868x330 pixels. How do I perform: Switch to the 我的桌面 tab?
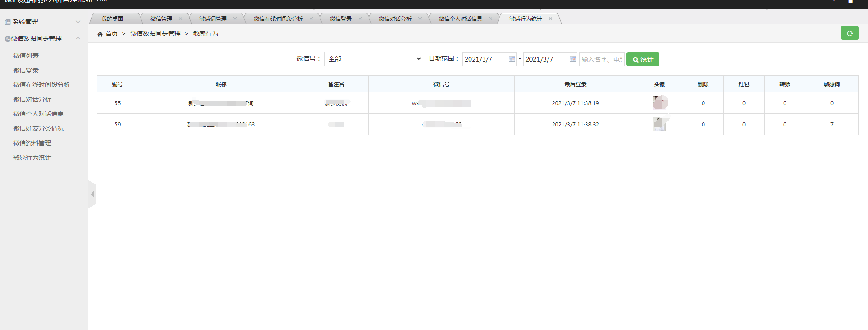pyautogui.click(x=112, y=19)
